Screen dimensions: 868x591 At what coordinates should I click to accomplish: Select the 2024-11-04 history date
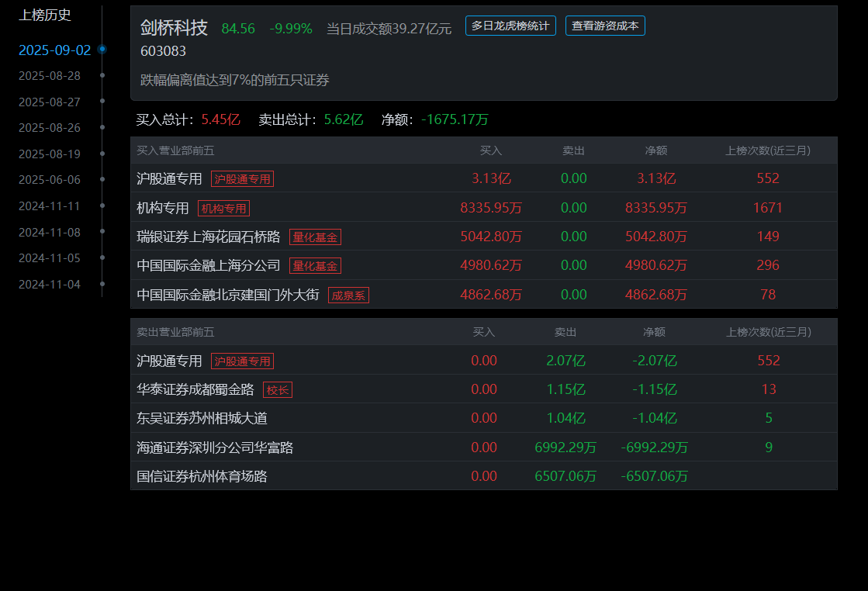50,285
